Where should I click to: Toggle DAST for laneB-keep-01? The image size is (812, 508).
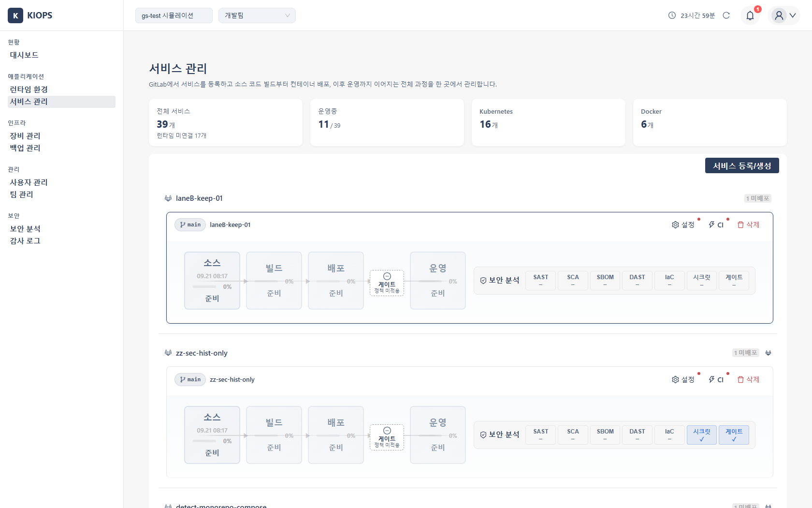coord(637,281)
